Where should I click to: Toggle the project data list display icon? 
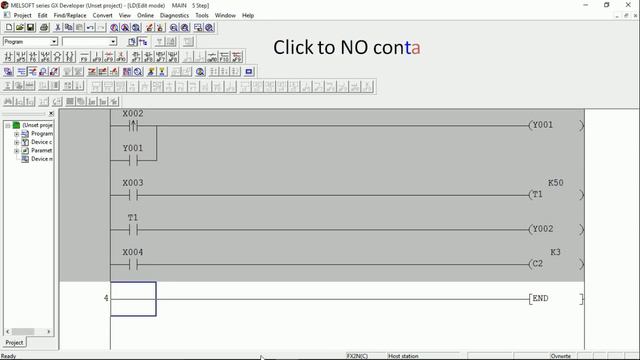pos(142,42)
